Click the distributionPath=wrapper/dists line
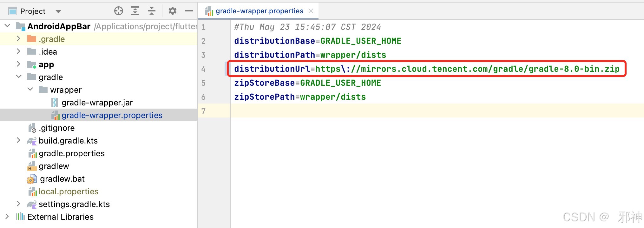The width and height of the screenshot is (644, 228). pos(310,55)
